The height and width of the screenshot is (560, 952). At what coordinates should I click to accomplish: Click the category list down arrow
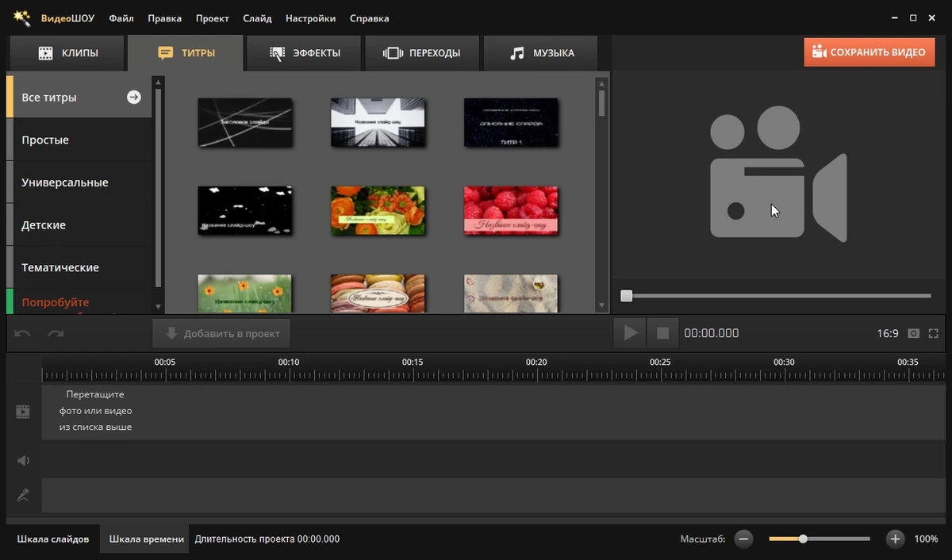(x=159, y=306)
